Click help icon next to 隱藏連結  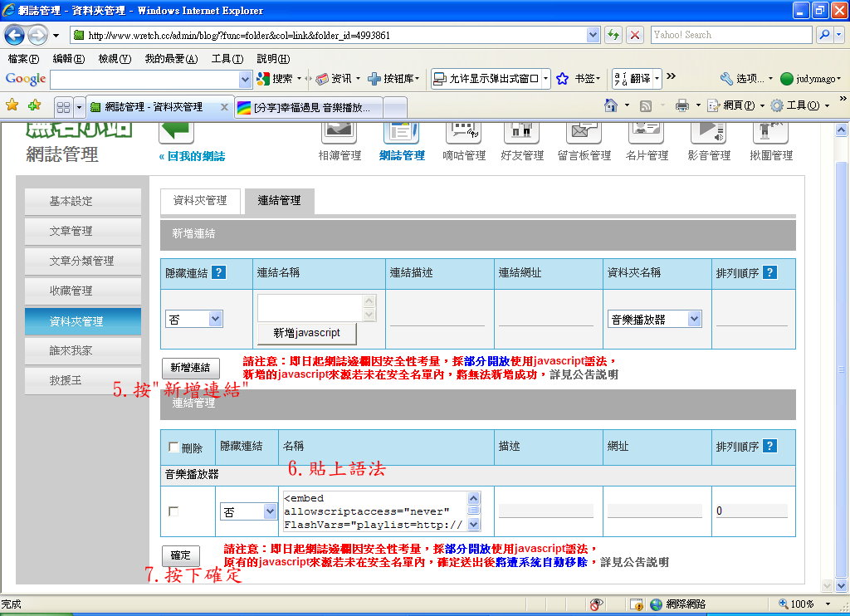(218, 273)
